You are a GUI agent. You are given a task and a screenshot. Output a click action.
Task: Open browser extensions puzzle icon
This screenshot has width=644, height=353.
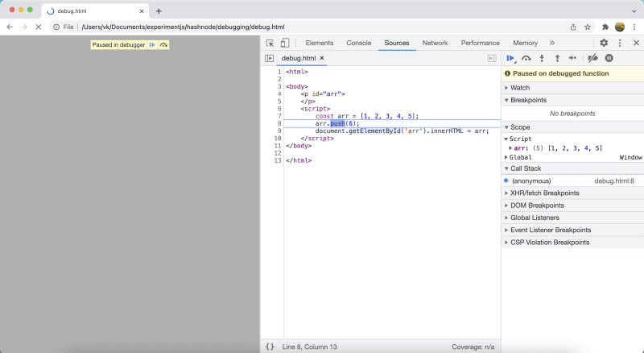[x=605, y=27]
